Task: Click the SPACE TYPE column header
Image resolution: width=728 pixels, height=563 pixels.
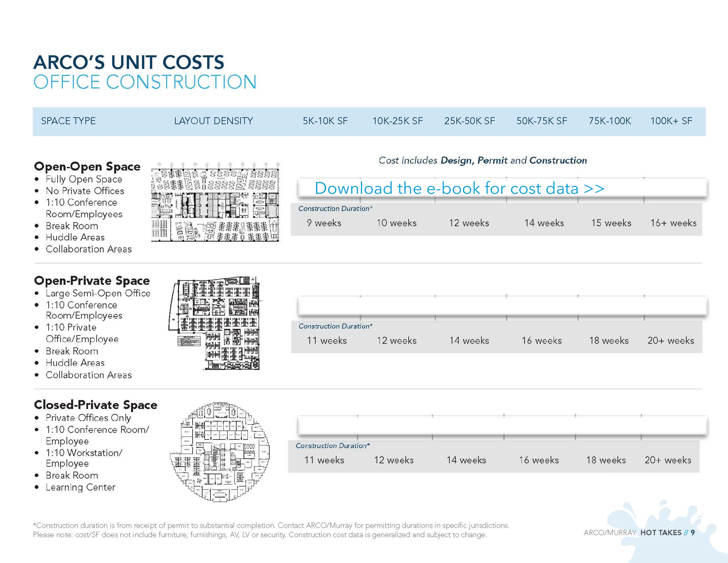Action: coord(68,121)
